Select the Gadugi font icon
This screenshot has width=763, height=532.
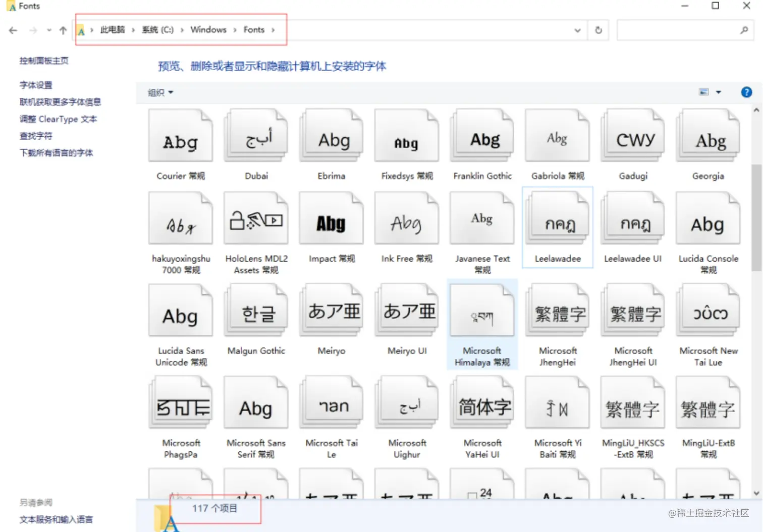633,136
